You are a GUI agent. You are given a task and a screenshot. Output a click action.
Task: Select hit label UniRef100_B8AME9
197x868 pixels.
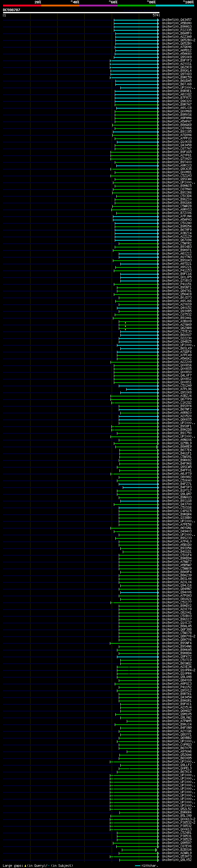point(176,447)
